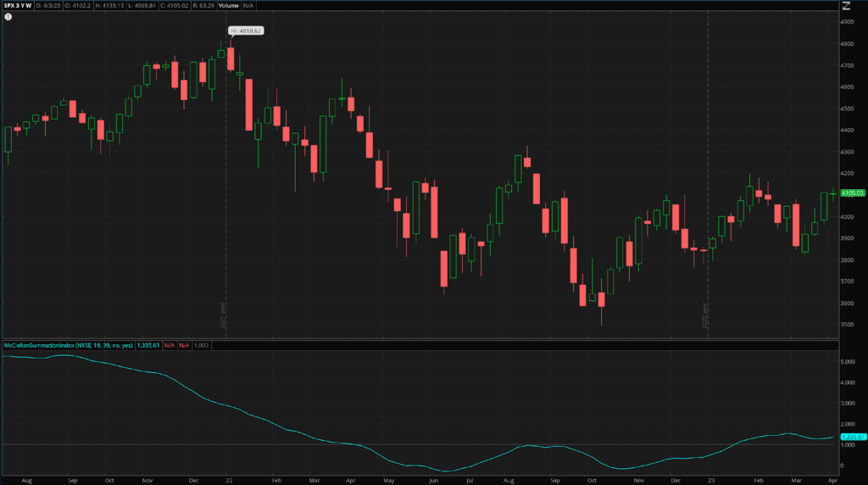Viewport: 868px width, 485px height.
Task: Click the D: 4/3/23 date value
Action: [48, 6]
